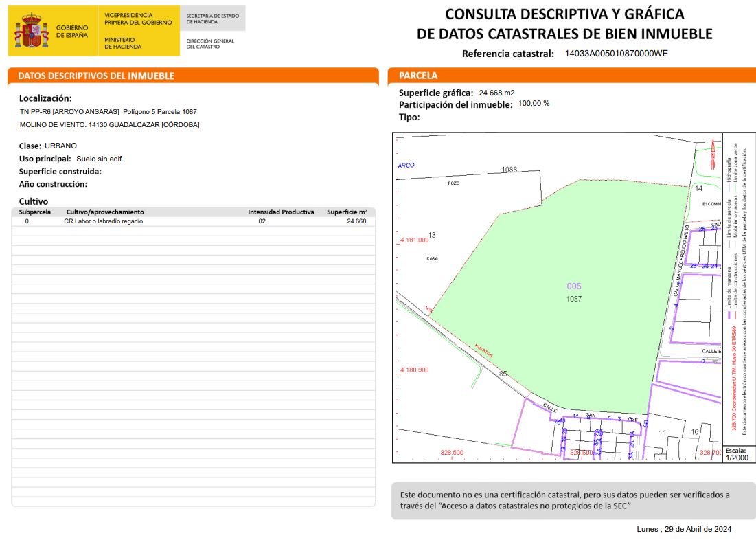Click the Escala 1/2000 box
Viewport: 756px width, 542px height.
click(x=739, y=454)
